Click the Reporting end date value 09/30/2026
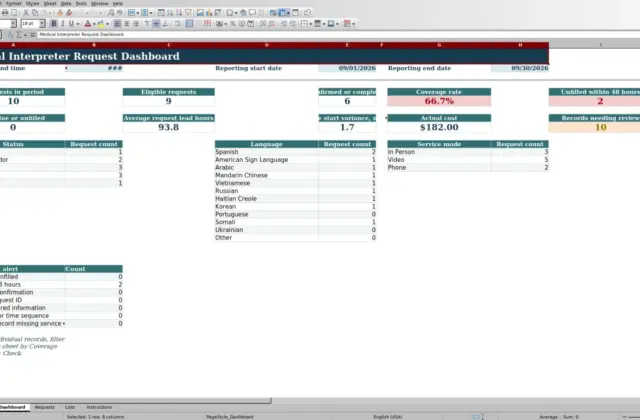 pos(520,68)
